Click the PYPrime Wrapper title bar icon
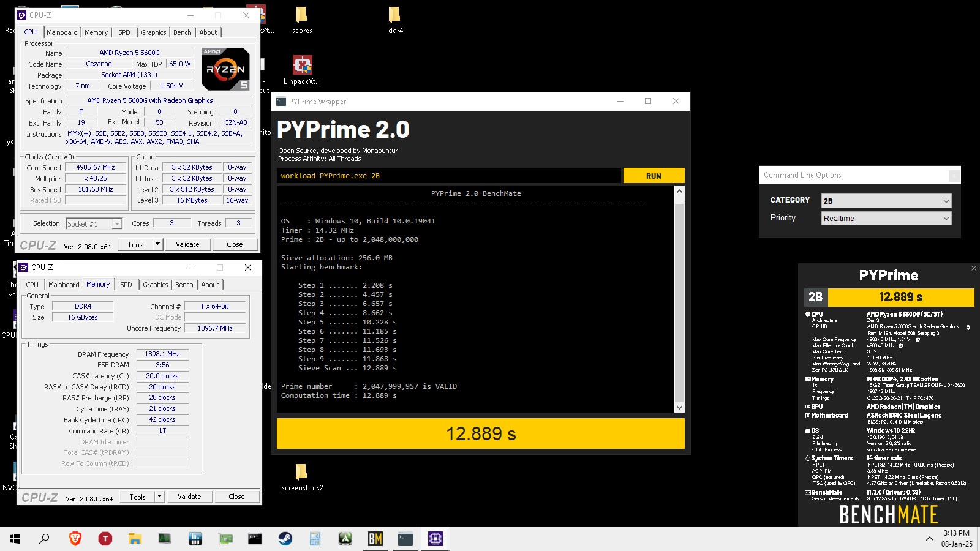 281,102
